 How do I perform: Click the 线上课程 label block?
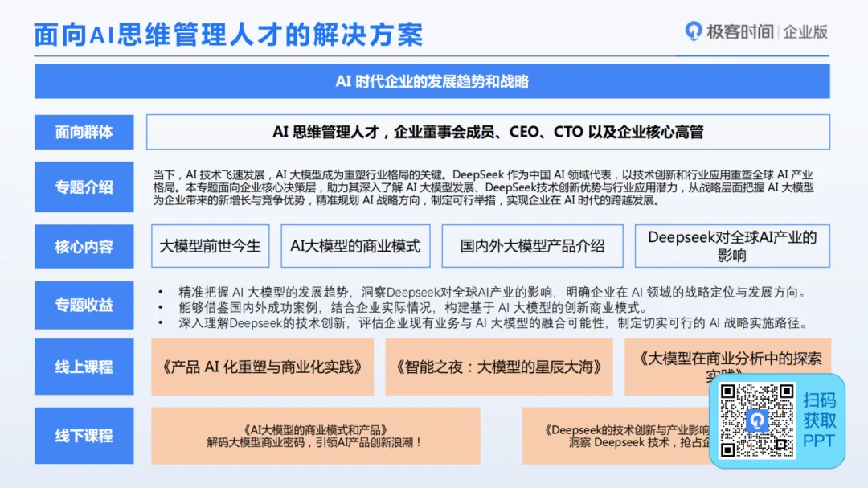click(84, 367)
